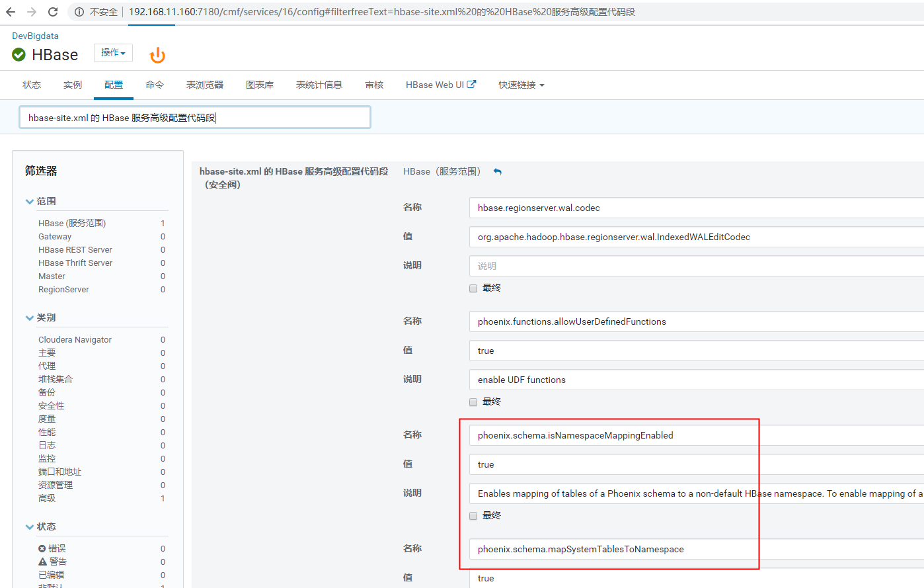The image size is (924, 588).
Task: Filter by 资源管理 category
Action: 56,485
